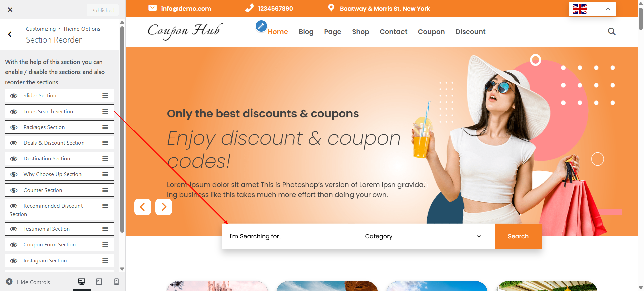Screen dimensions: 644x291
Task: Expand the language flag selector
Action: pyautogui.click(x=592, y=9)
